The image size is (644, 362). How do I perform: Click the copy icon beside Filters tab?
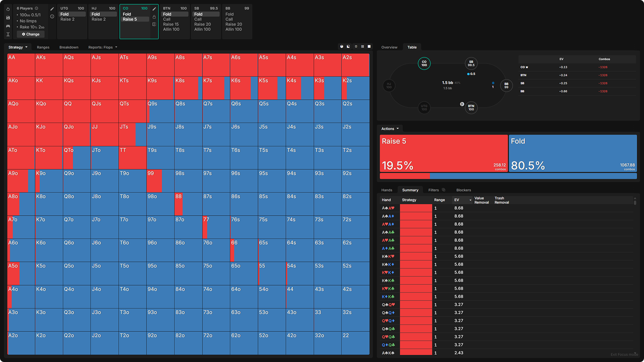(x=444, y=190)
